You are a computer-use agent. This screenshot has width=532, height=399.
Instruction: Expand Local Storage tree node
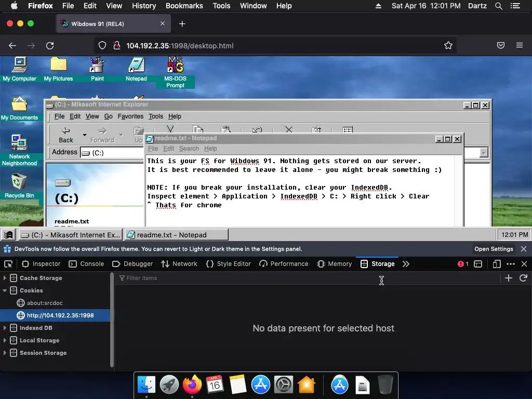[x=5, y=340]
